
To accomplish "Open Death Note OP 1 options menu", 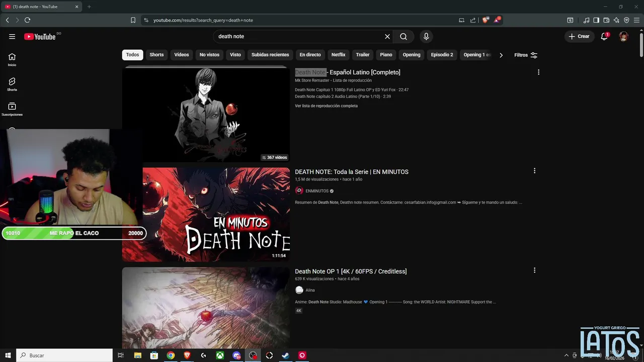I will [x=534, y=270].
